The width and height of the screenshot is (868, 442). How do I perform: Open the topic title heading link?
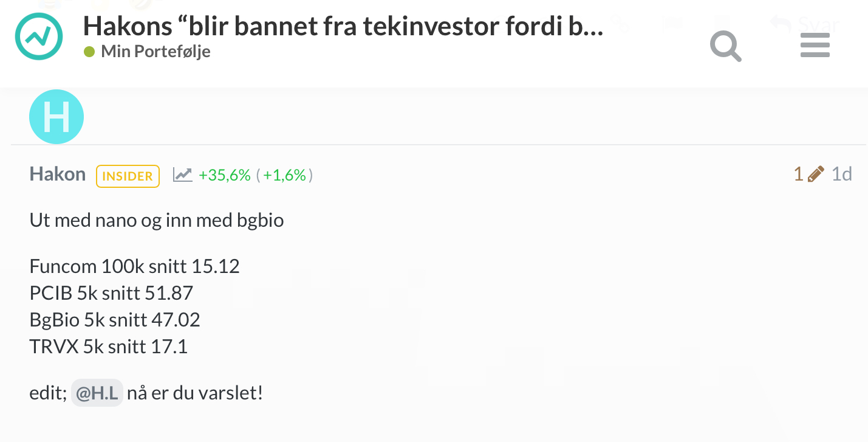pos(343,26)
